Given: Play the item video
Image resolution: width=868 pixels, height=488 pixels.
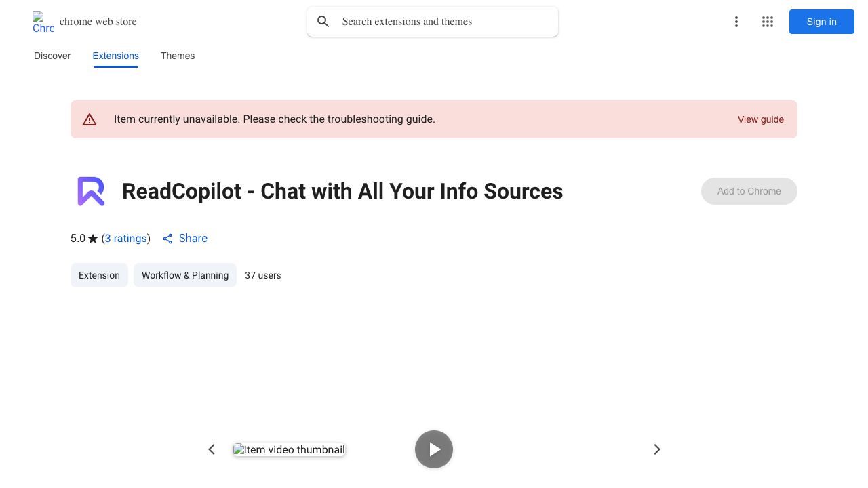Looking at the screenshot, I should coord(434,449).
